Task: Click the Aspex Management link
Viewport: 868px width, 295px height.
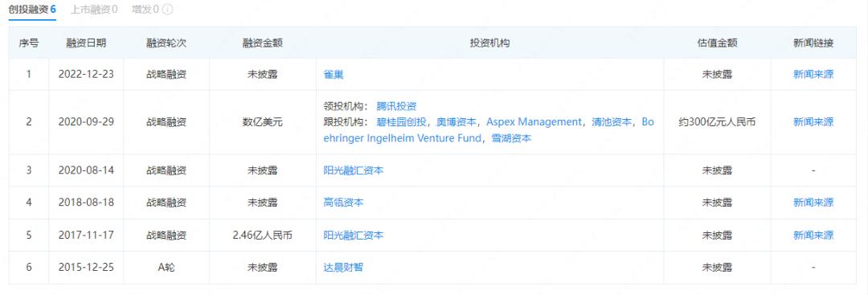Action: coord(534,122)
